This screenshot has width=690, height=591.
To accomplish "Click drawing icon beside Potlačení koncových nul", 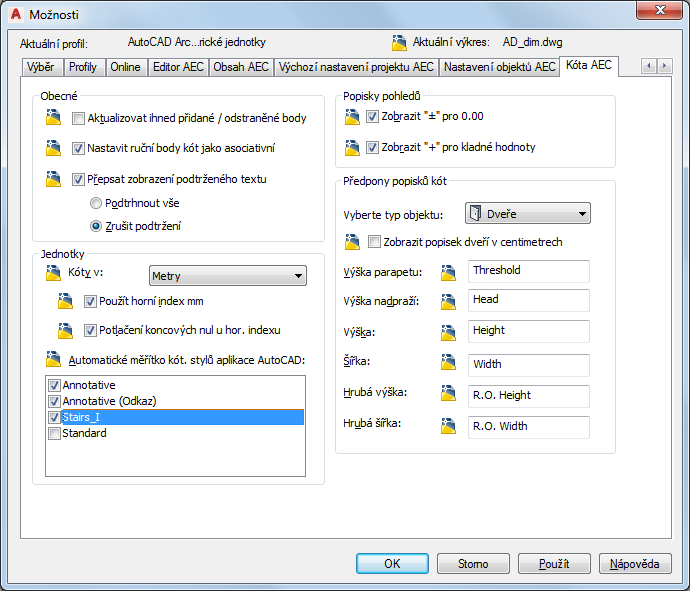I will (65, 330).
